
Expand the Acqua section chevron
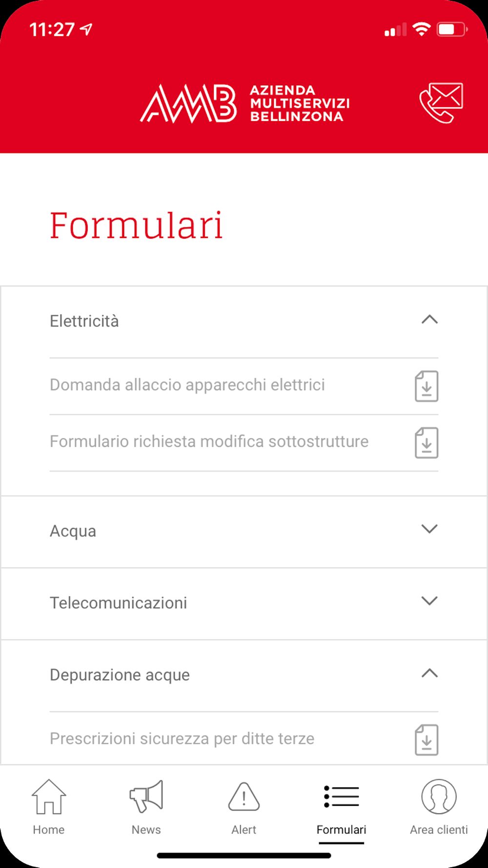tap(429, 529)
